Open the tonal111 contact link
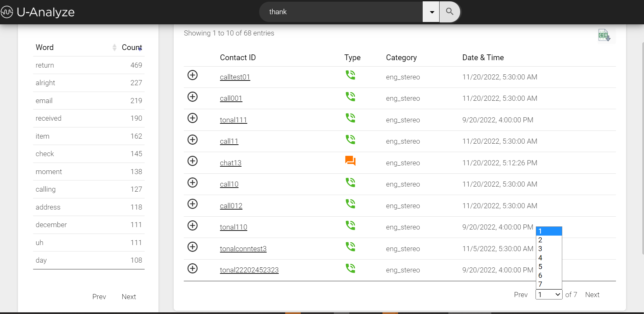644x314 pixels. coord(233,120)
